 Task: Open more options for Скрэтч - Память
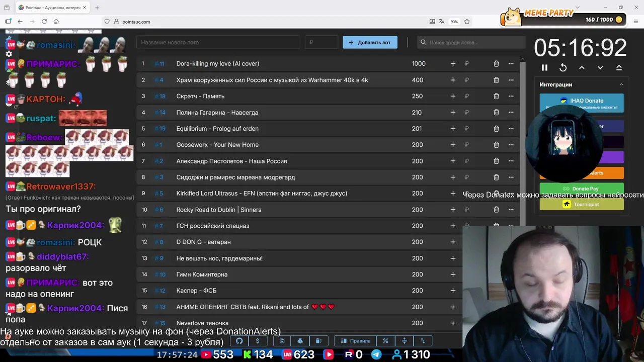pyautogui.click(x=511, y=96)
